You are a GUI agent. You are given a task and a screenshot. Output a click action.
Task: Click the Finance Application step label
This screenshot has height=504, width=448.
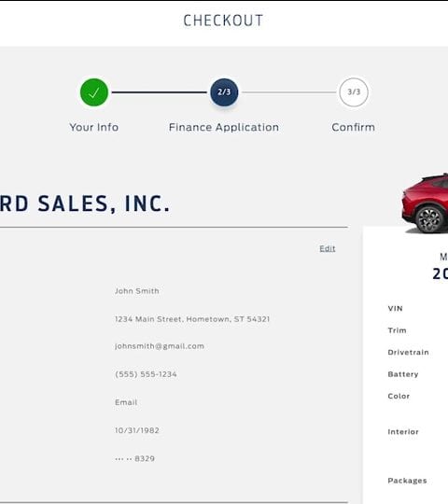[224, 128]
